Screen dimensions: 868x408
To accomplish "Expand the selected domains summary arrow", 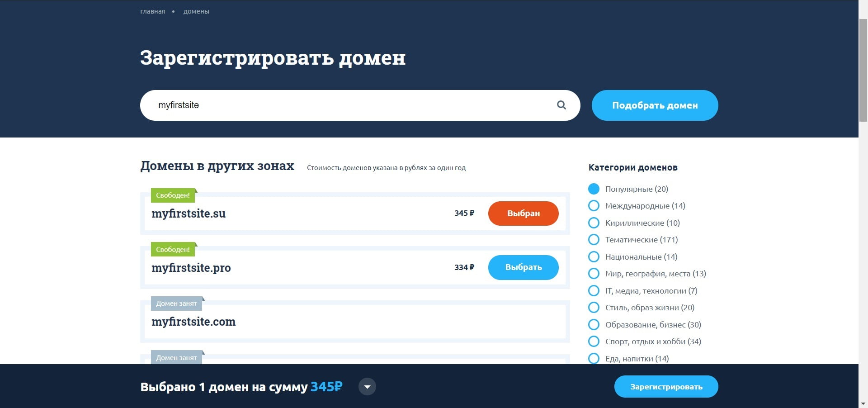I will point(367,387).
